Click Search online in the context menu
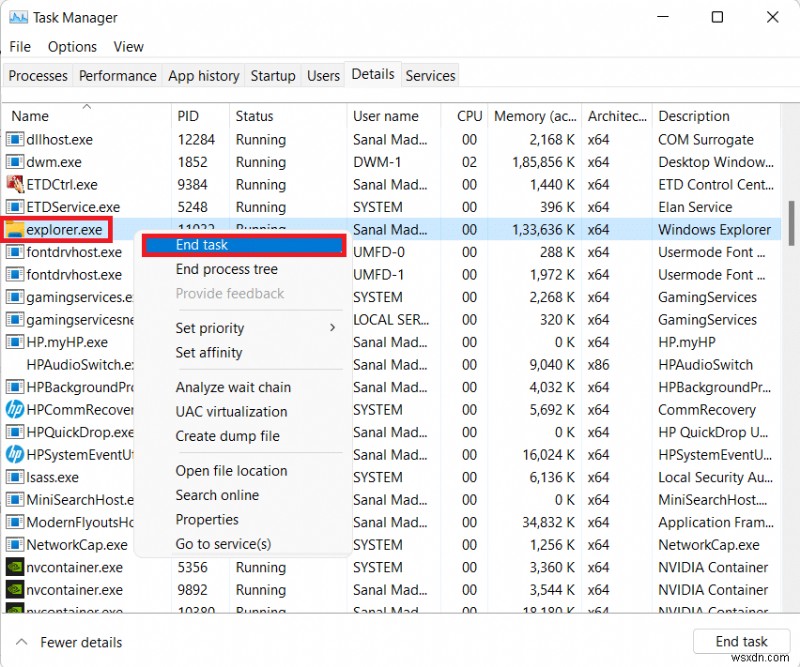 tap(217, 495)
